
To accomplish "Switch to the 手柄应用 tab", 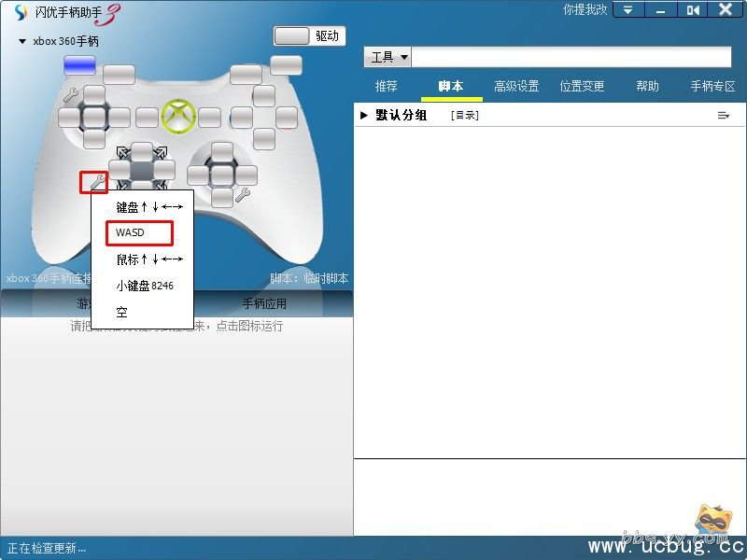I will click(x=264, y=304).
